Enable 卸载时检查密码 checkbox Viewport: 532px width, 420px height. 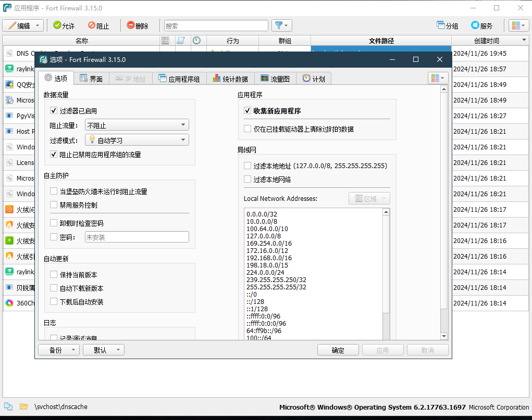tap(54, 223)
